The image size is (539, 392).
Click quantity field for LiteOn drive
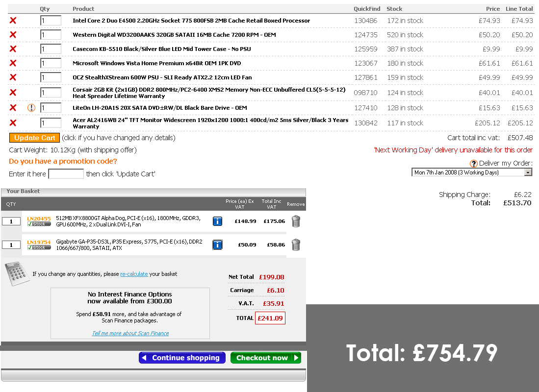(51, 108)
